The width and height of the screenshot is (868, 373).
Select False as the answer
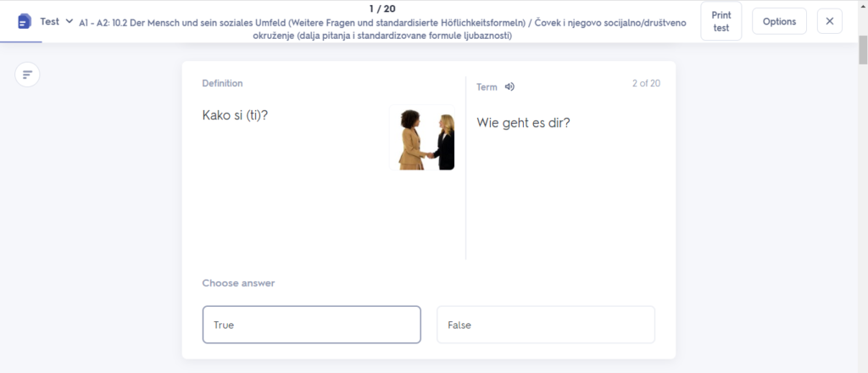pos(546,325)
